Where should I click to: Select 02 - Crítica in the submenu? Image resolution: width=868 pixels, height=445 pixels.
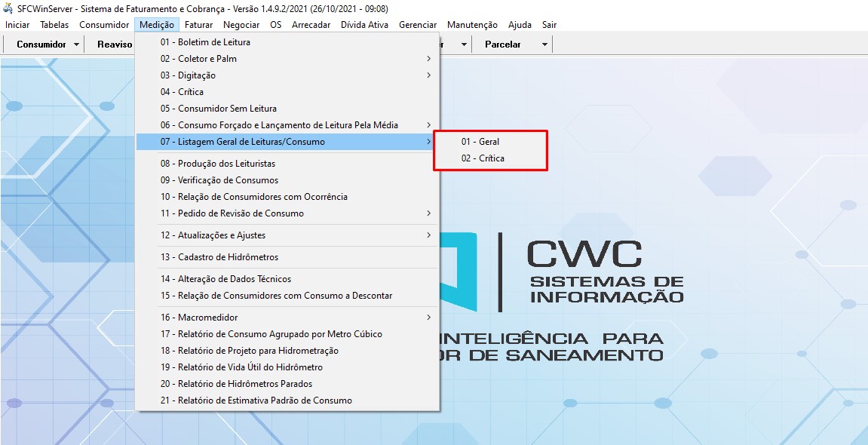(483, 158)
